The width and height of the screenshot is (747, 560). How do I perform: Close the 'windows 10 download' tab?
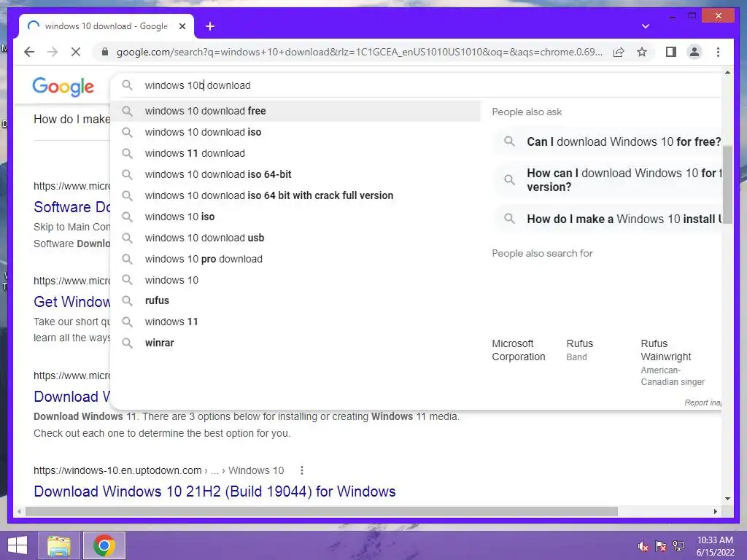pos(182,26)
